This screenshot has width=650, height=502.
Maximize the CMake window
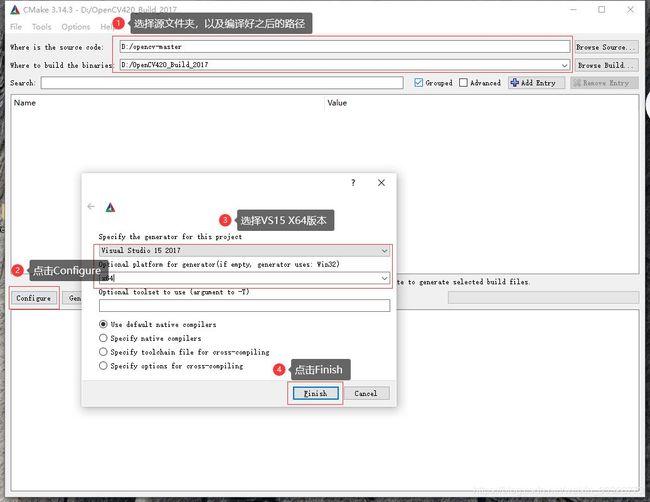click(x=601, y=10)
